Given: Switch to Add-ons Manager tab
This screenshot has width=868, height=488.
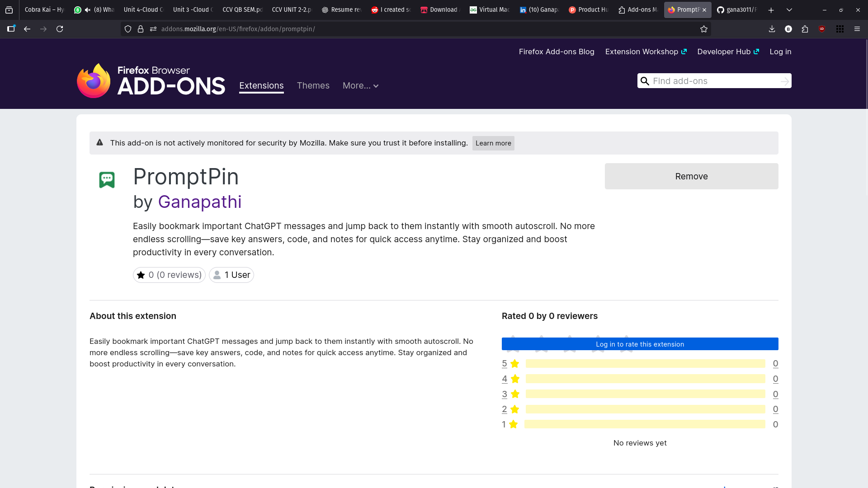Looking at the screenshot, I should 638,10.
